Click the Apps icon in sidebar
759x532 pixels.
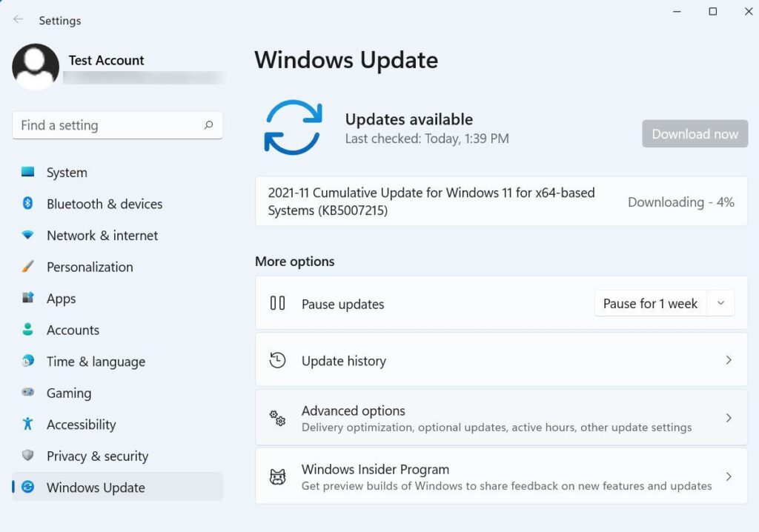click(x=27, y=298)
